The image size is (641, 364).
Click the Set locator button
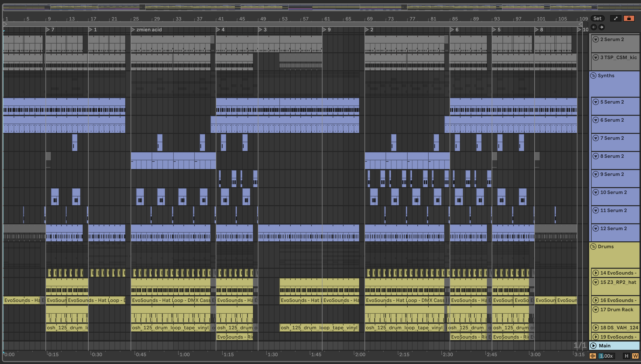pyautogui.click(x=597, y=18)
